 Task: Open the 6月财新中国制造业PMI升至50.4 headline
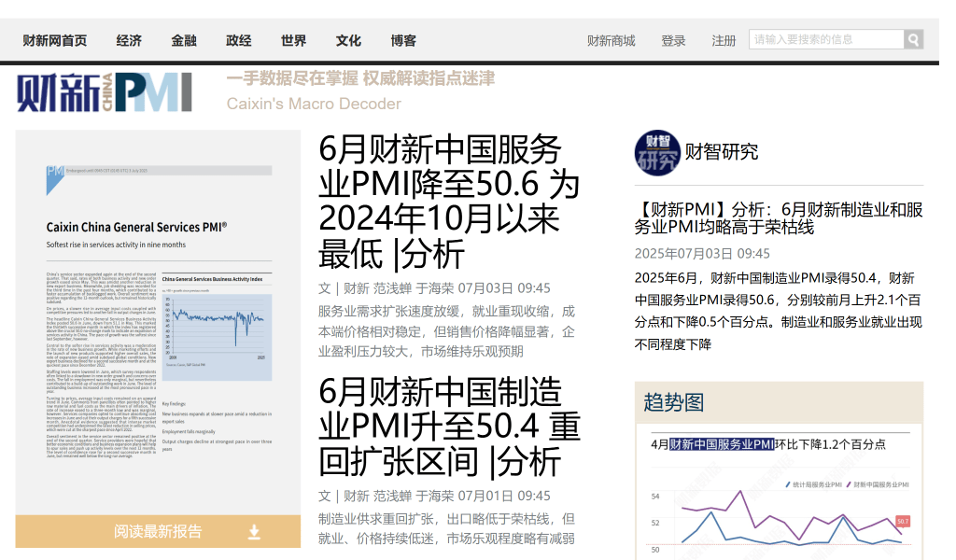click(449, 426)
